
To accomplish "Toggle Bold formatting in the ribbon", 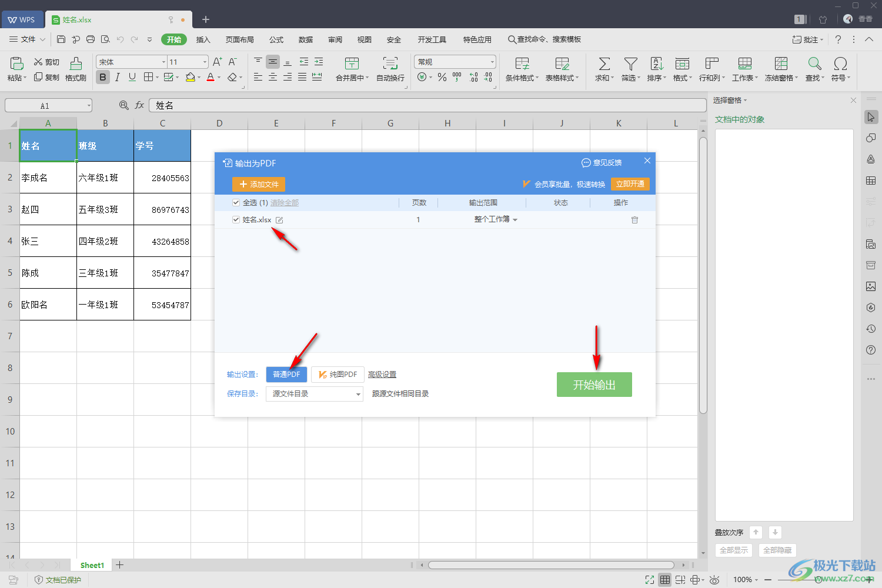I will 103,77.
